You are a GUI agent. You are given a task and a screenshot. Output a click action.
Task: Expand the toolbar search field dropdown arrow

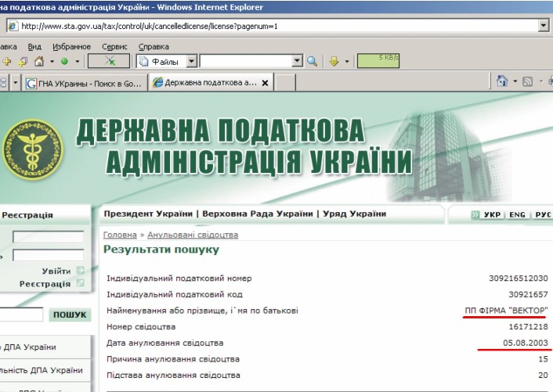[298, 61]
